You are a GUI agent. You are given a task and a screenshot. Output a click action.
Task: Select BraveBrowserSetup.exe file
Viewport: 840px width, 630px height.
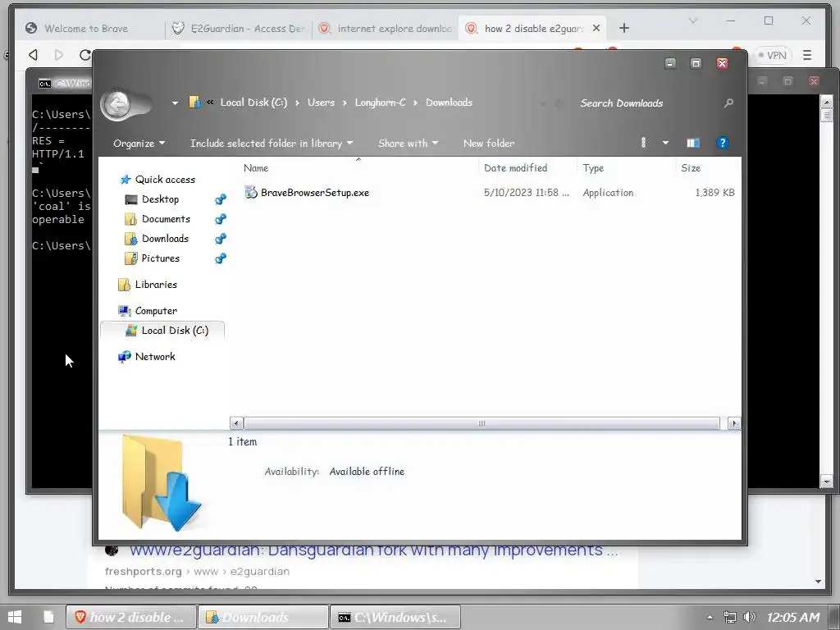314,193
